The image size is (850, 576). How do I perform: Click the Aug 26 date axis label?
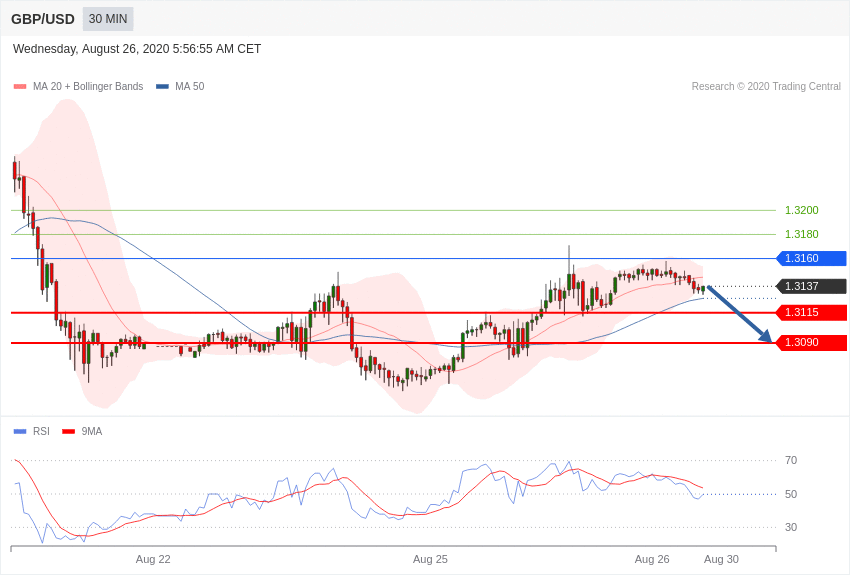tap(652, 559)
